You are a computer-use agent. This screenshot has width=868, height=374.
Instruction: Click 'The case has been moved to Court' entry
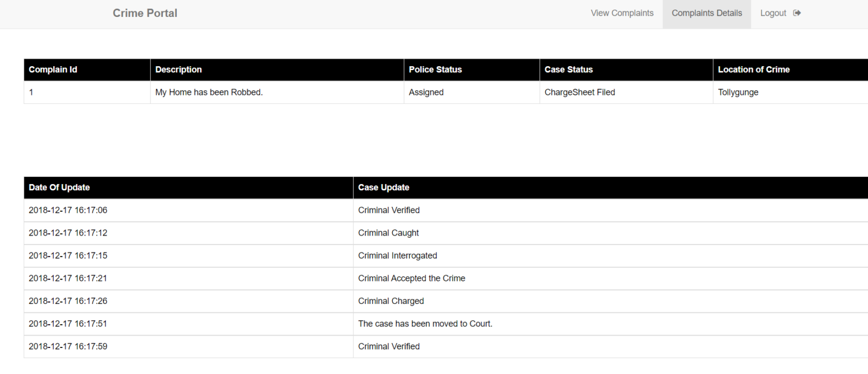point(425,324)
